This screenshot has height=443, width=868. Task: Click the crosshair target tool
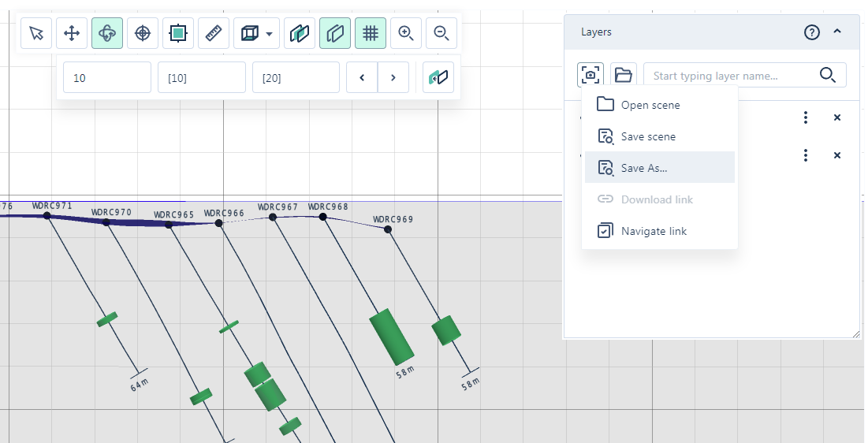tap(143, 33)
